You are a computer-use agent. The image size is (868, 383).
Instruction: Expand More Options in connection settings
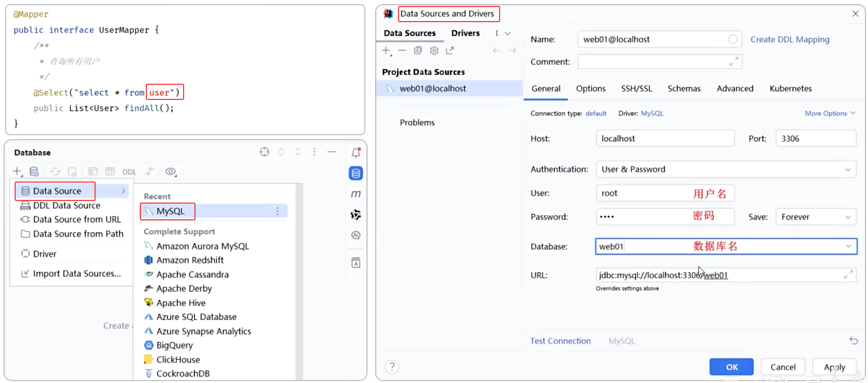(830, 113)
